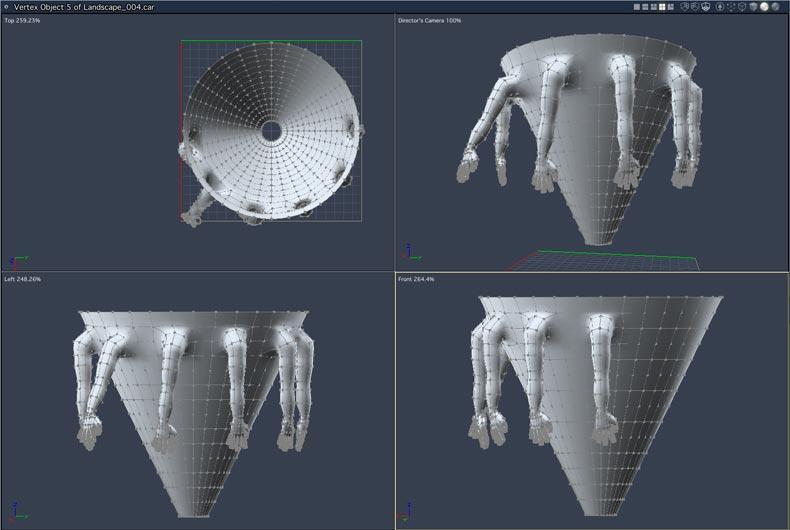Open the Top 259.23% view menu

coord(22,21)
